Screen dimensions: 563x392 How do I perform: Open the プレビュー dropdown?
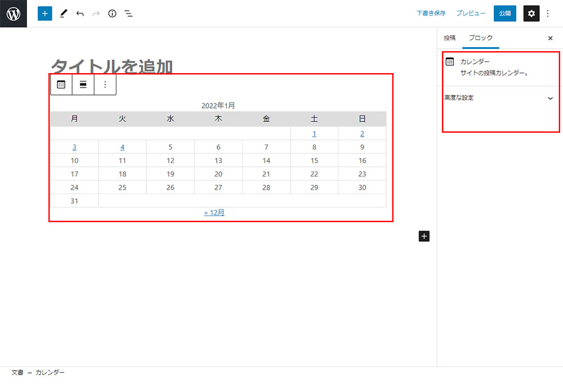470,13
